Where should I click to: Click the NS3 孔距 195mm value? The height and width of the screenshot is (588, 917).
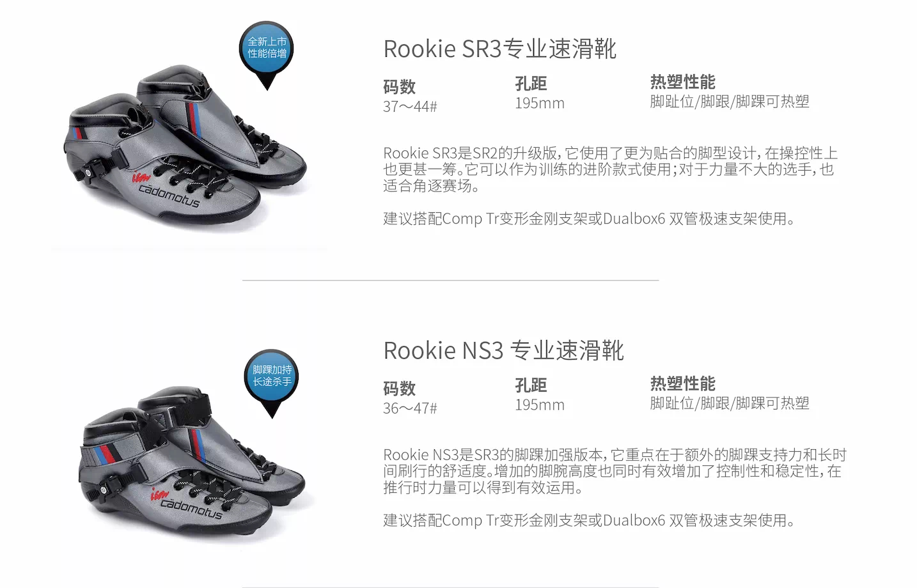540,405
